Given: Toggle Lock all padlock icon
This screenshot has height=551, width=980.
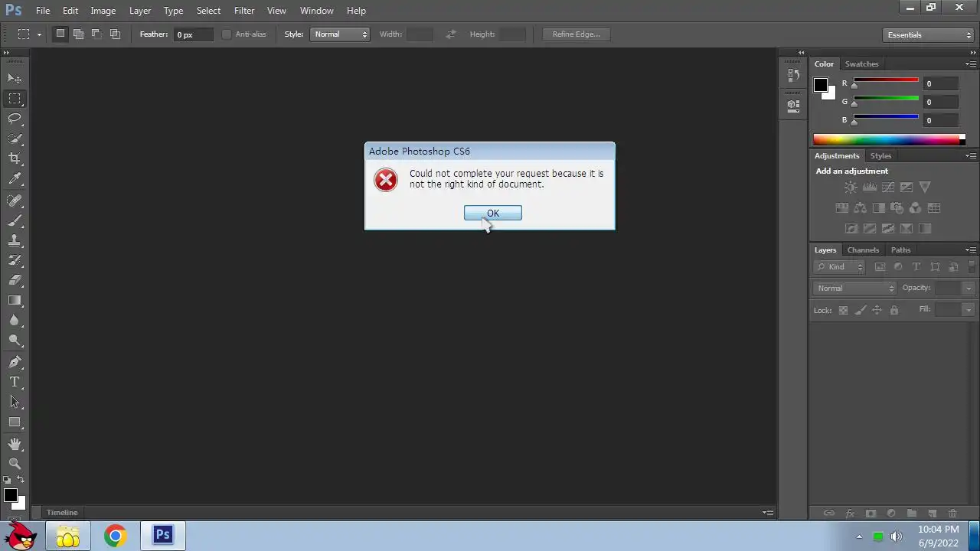Looking at the screenshot, I should click(893, 310).
